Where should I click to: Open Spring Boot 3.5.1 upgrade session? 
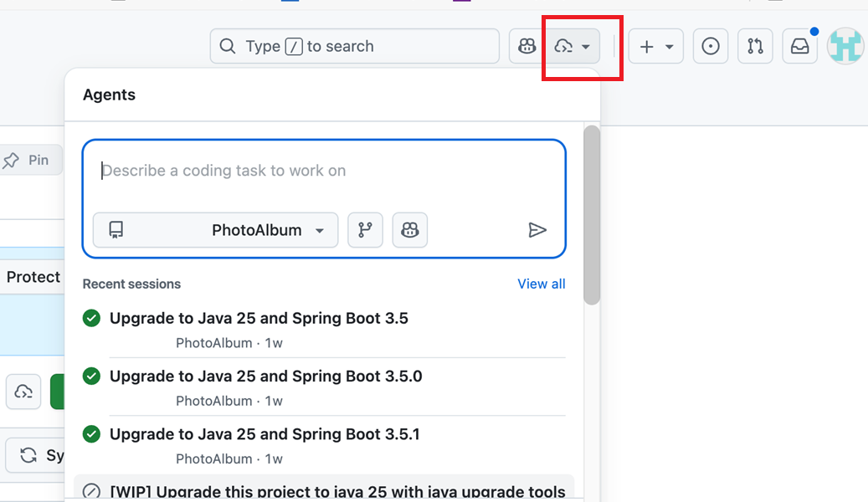pyautogui.click(x=265, y=434)
